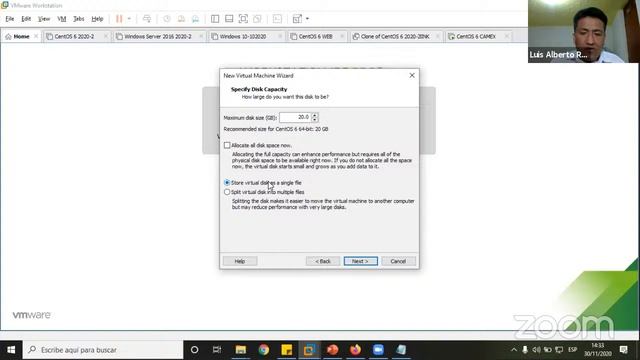This screenshot has width=640, height=360.
Task: Open Sticky Notes from the taskbar
Action: point(287,350)
